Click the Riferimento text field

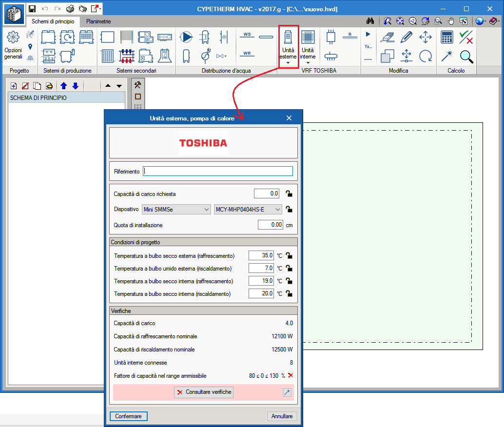click(218, 171)
